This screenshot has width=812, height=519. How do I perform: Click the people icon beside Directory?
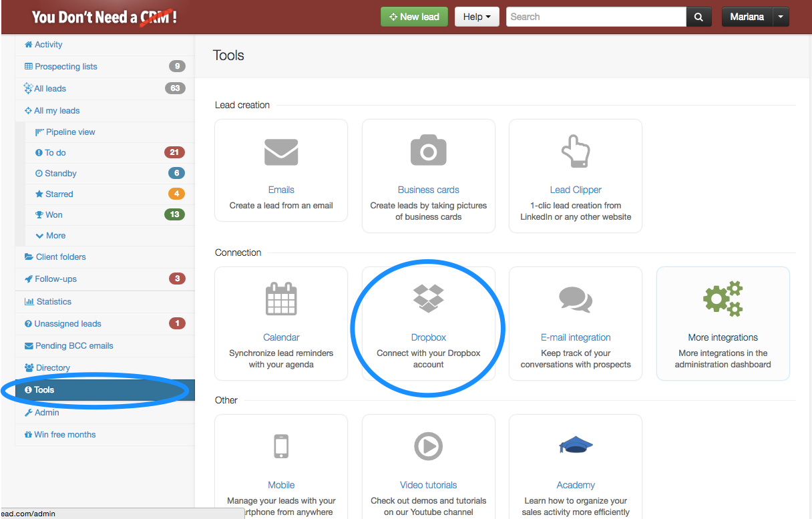[29, 368]
